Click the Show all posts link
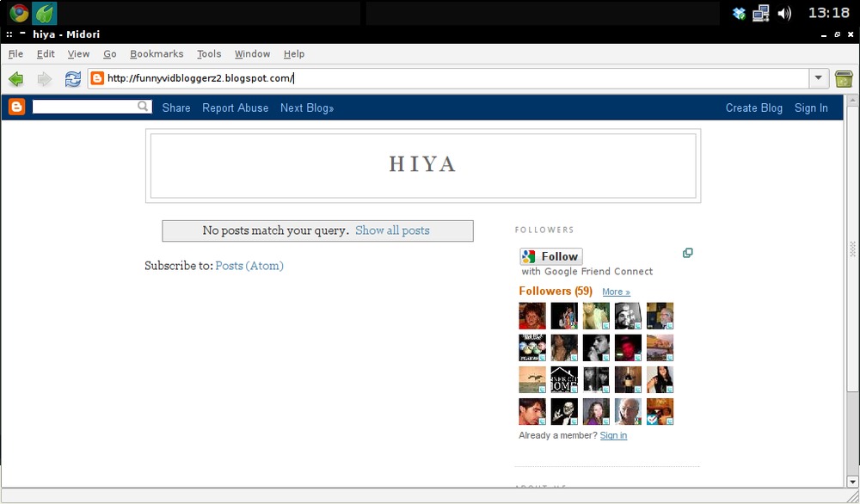This screenshot has width=860, height=504. (392, 230)
